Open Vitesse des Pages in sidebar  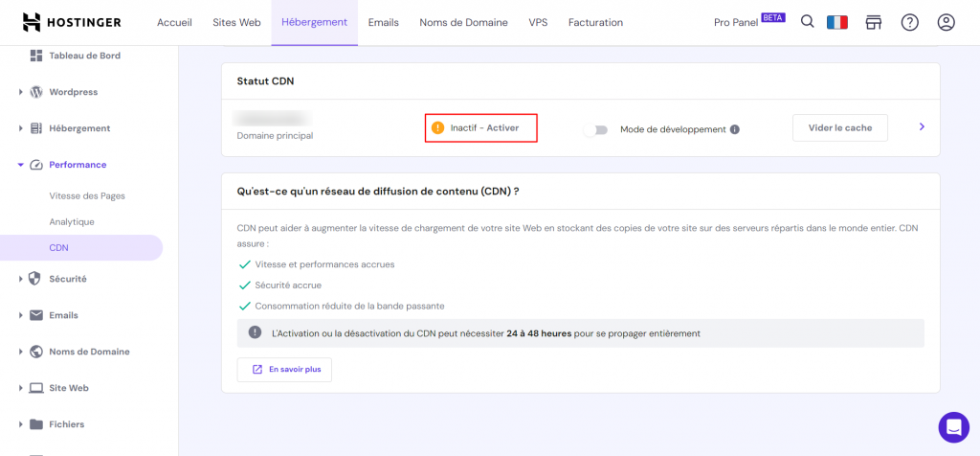coord(87,195)
